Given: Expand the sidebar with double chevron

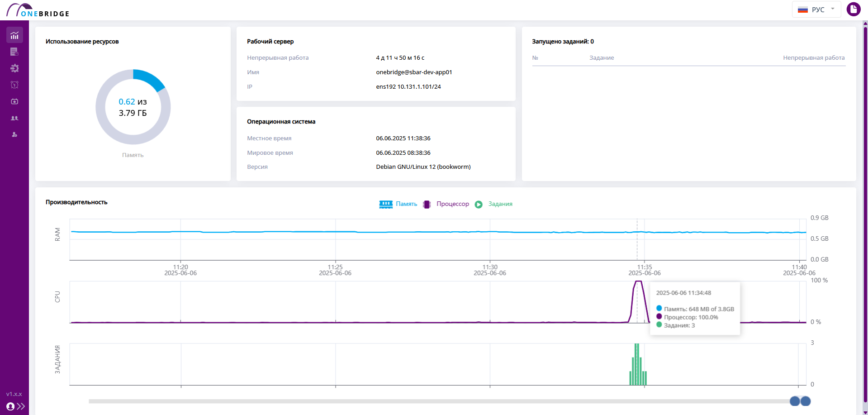Looking at the screenshot, I should (21, 406).
